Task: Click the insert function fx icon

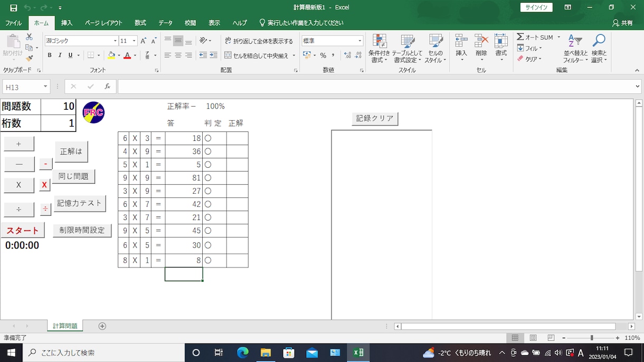Action: 107,87
